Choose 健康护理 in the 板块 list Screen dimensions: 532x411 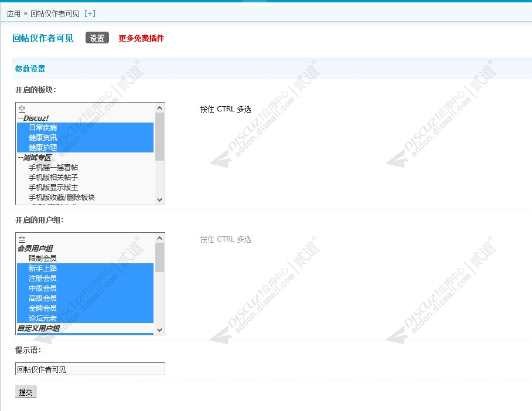click(x=43, y=148)
